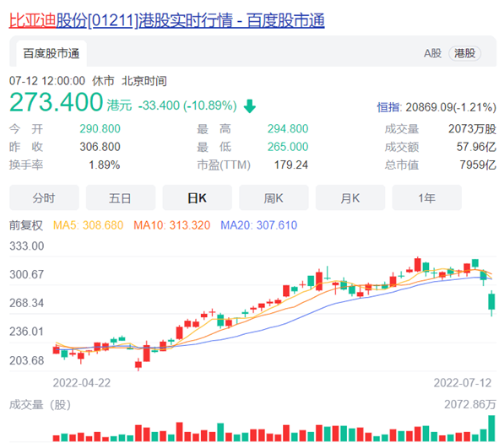Select the 月K monthly candlestick tab
Screen dimensions: 499x448
[x=350, y=197]
